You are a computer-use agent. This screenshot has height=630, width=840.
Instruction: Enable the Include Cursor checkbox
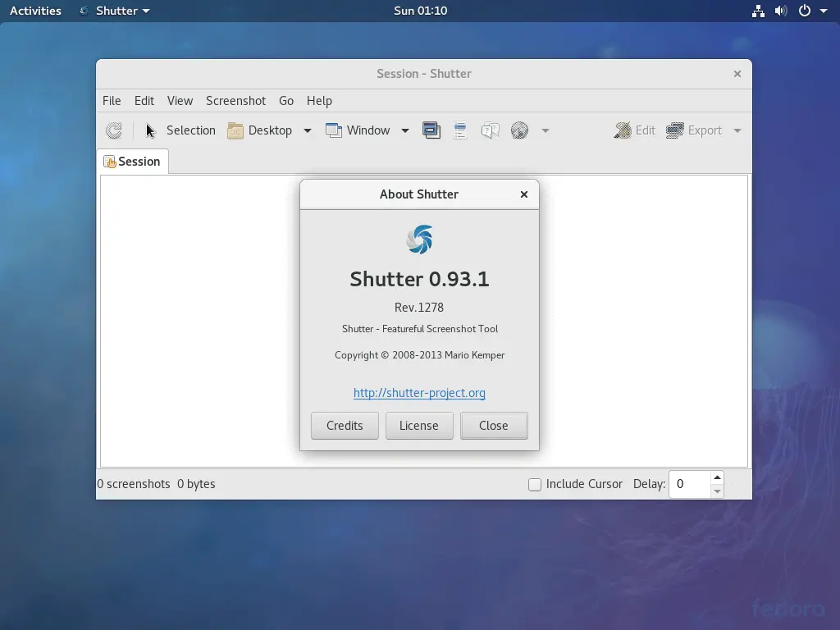point(535,484)
